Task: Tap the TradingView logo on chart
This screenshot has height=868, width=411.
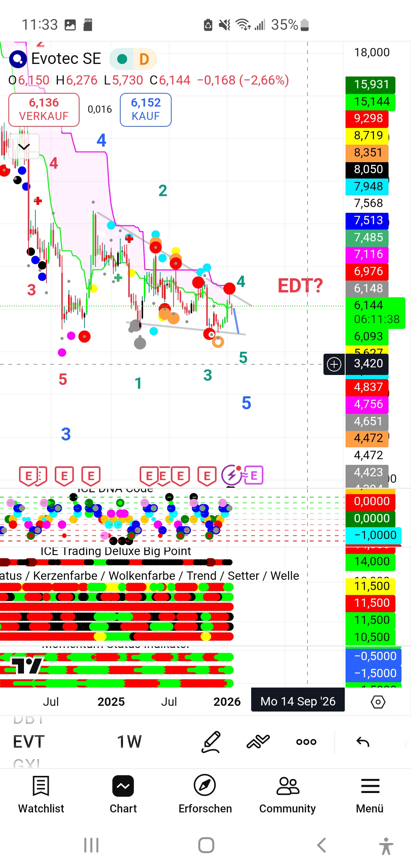Action: 26,666
